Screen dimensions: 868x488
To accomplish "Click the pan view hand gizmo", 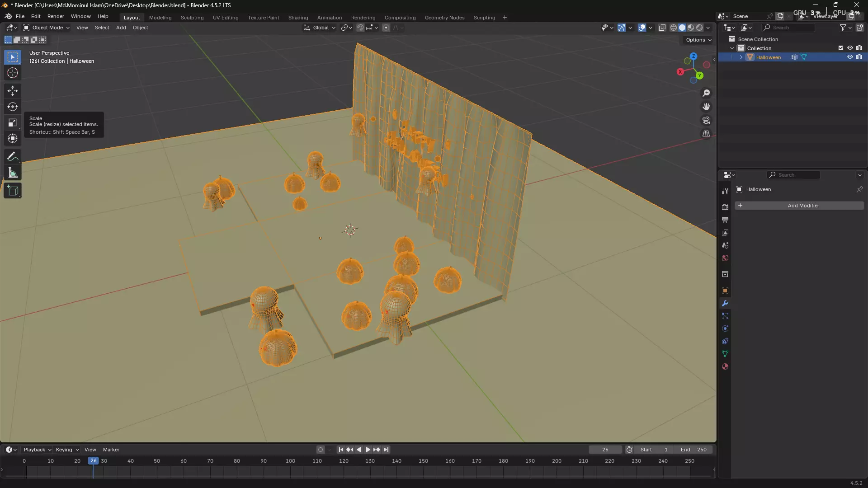I will click(x=706, y=107).
